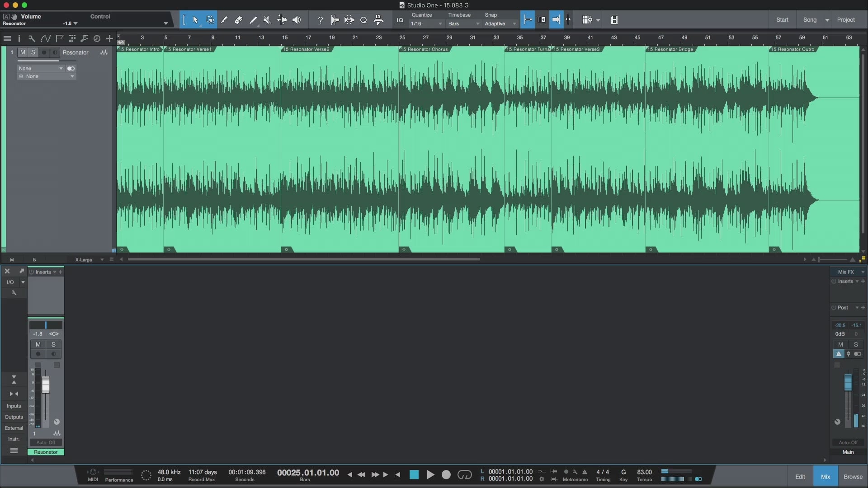This screenshot has height=488, width=868.
Task: Show automation curve icon
Action: coord(46,39)
